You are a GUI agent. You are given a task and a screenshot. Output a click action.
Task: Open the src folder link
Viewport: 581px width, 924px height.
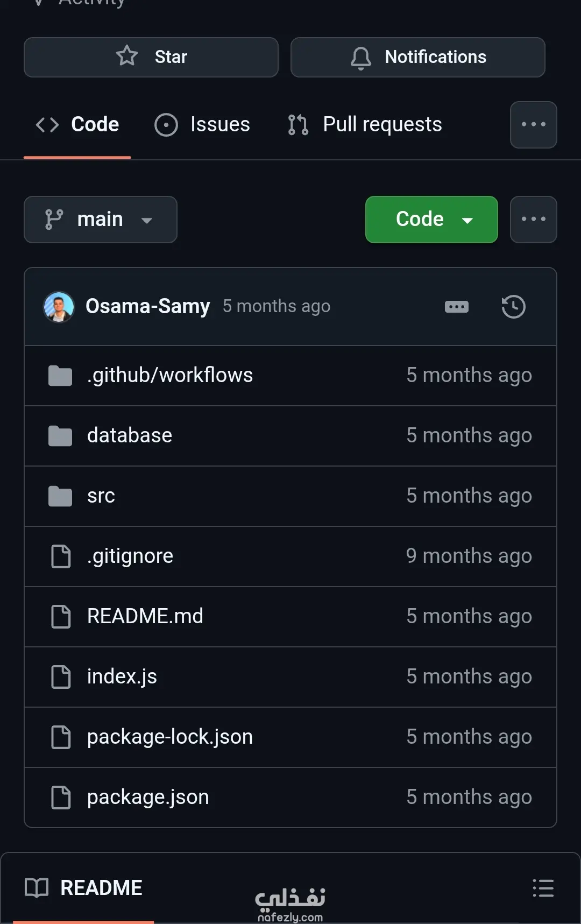coord(101,496)
